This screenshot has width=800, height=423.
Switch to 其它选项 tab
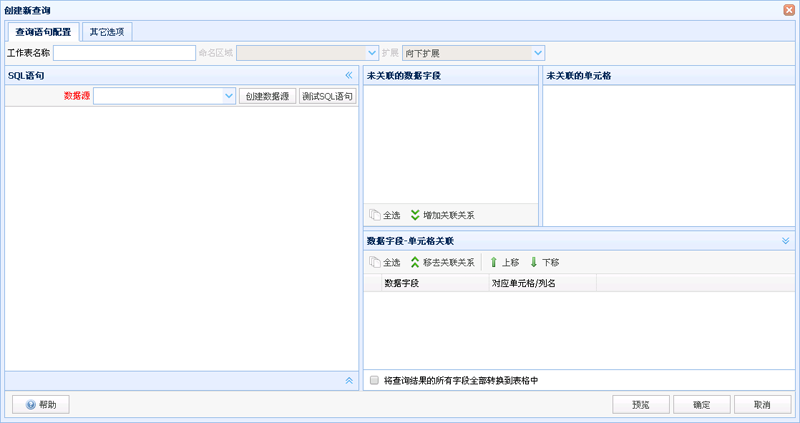tap(107, 32)
